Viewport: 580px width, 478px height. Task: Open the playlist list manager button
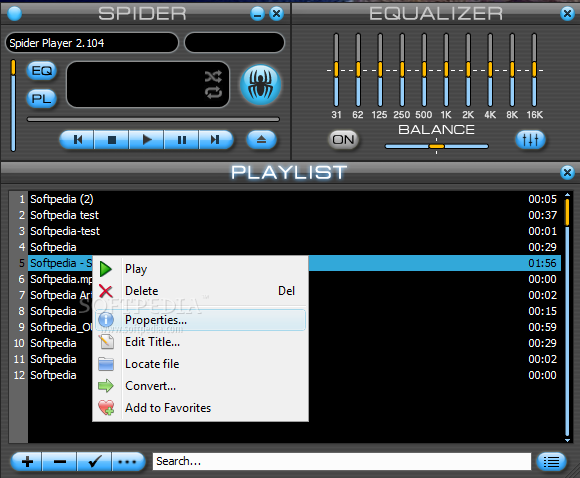pyautogui.click(x=551, y=461)
